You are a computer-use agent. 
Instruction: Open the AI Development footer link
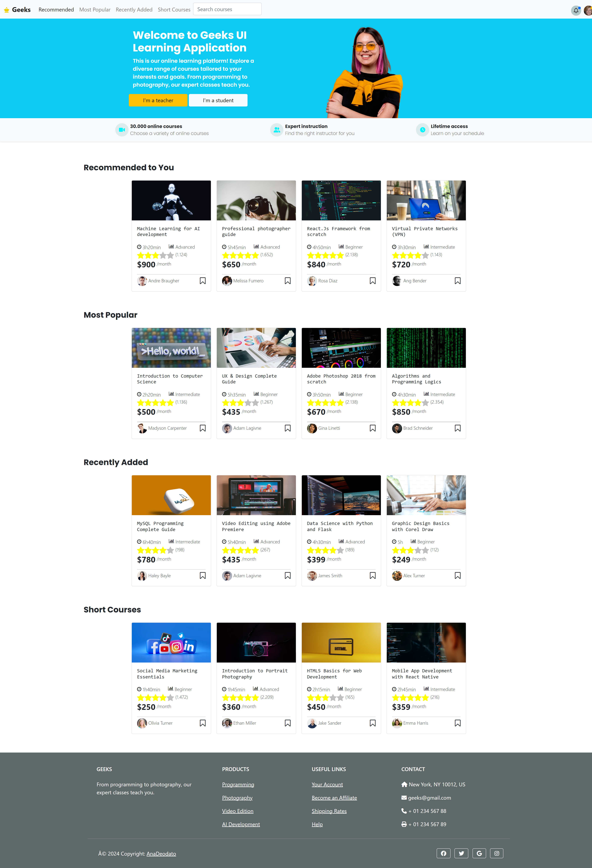(241, 824)
